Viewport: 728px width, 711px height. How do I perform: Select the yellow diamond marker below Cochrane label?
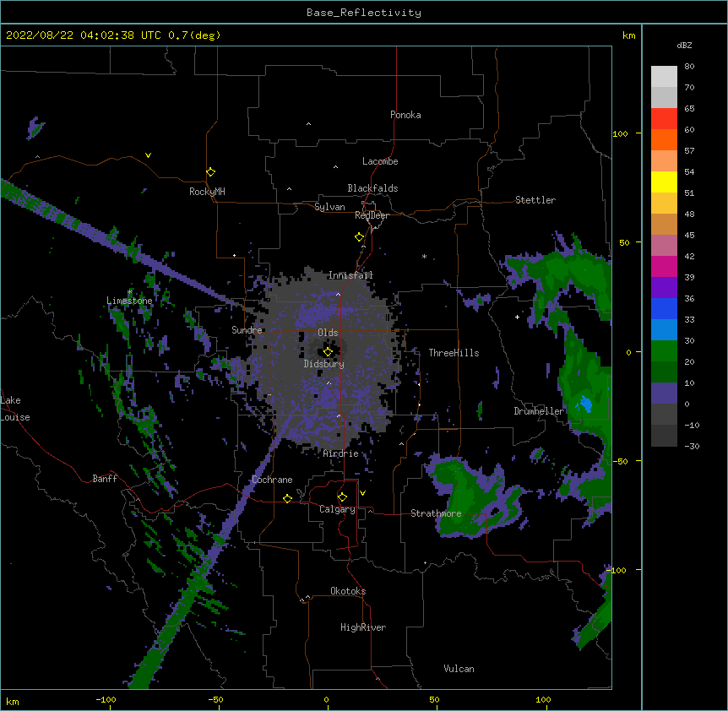(x=287, y=498)
